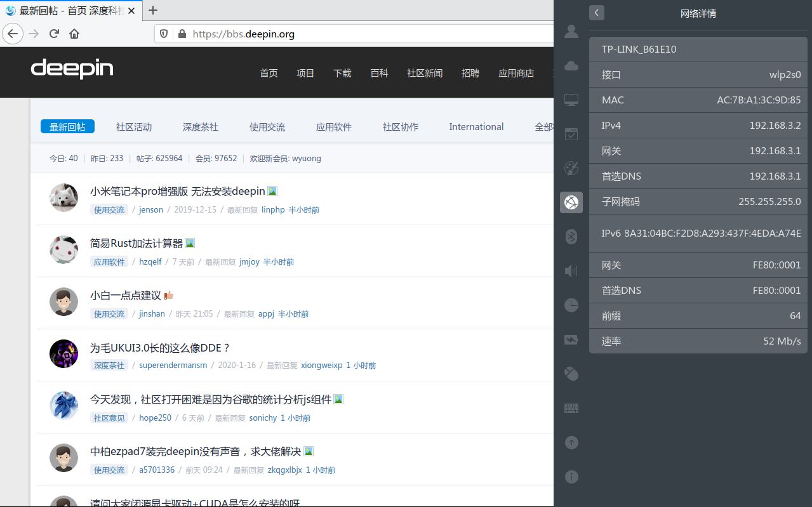Open Cloud Sync settings icon
The image size is (812, 507).
(571, 65)
